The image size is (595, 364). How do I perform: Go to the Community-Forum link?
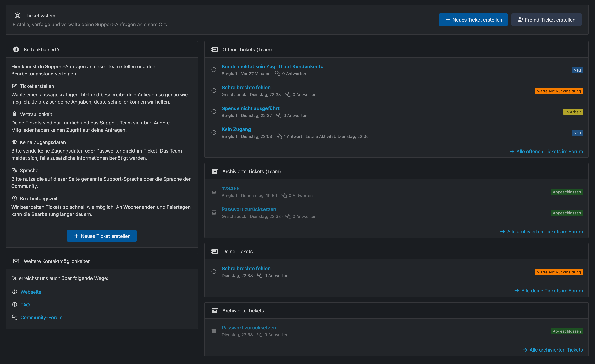[41, 317]
